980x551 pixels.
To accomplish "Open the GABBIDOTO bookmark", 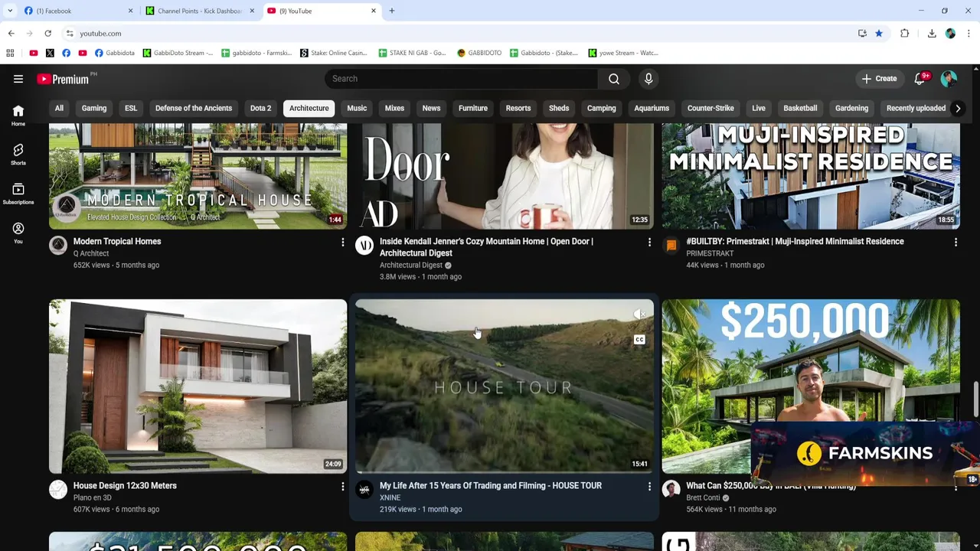I will click(479, 53).
